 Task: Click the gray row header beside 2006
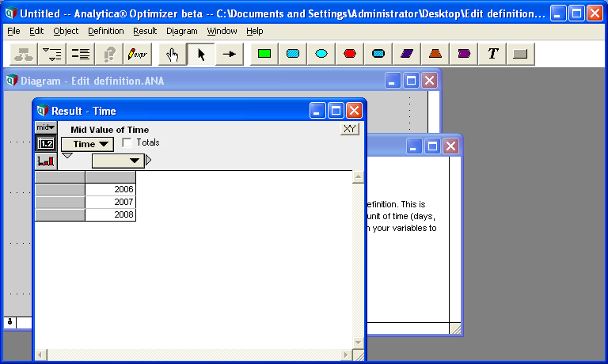pos(59,189)
